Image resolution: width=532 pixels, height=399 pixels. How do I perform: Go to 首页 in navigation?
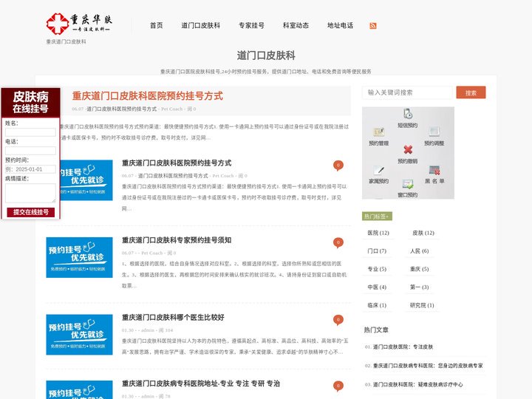point(157,25)
